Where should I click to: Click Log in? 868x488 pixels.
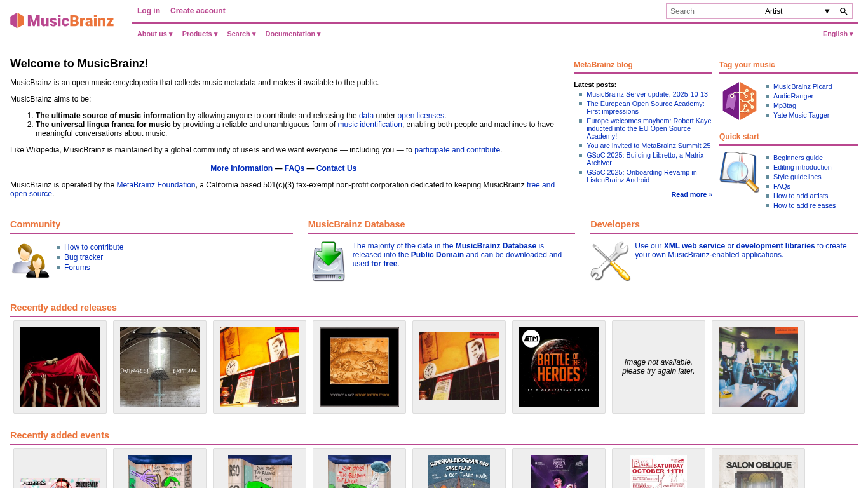(149, 11)
